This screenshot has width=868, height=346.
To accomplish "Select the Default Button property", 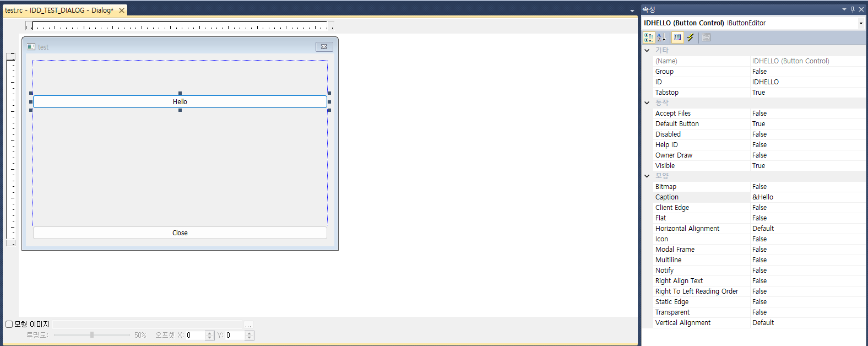I will (759, 124).
